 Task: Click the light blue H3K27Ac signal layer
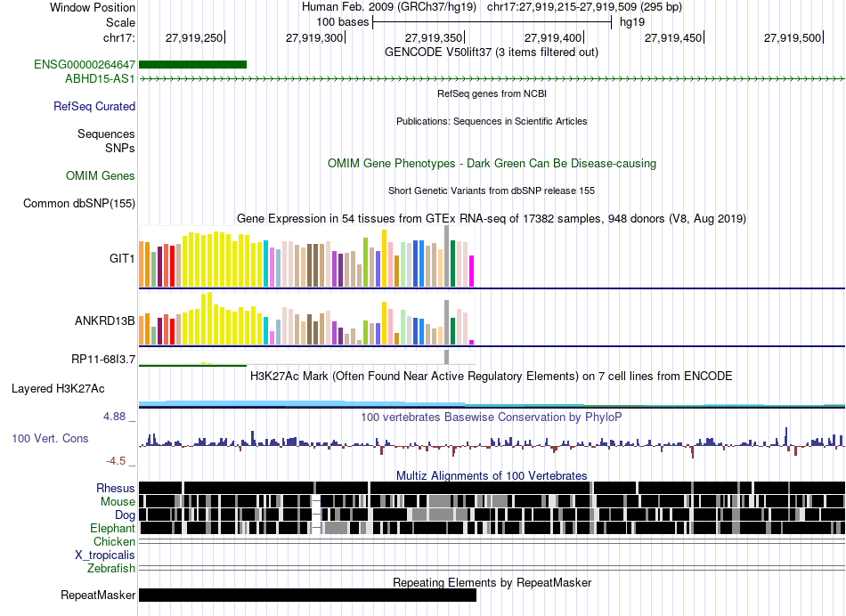pyautogui.click(x=302, y=403)
